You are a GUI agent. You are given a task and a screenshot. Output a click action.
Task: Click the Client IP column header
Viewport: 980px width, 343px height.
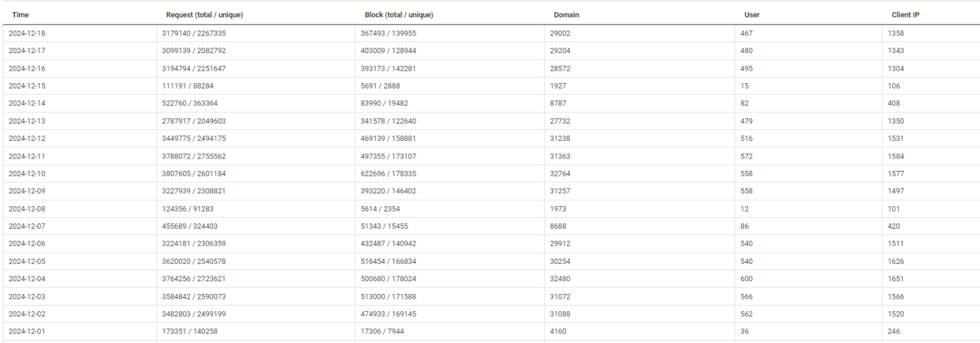pyautogui.click(x=906, y=15)
